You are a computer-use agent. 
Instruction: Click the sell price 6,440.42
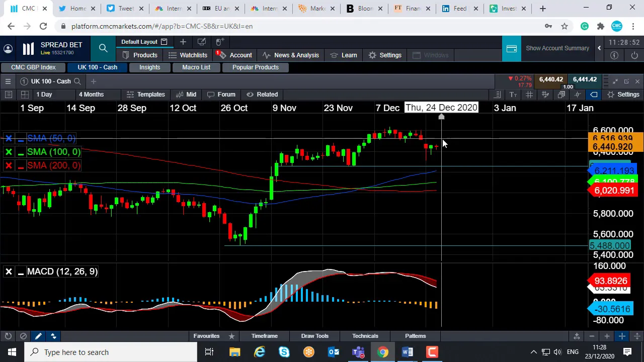551,79
